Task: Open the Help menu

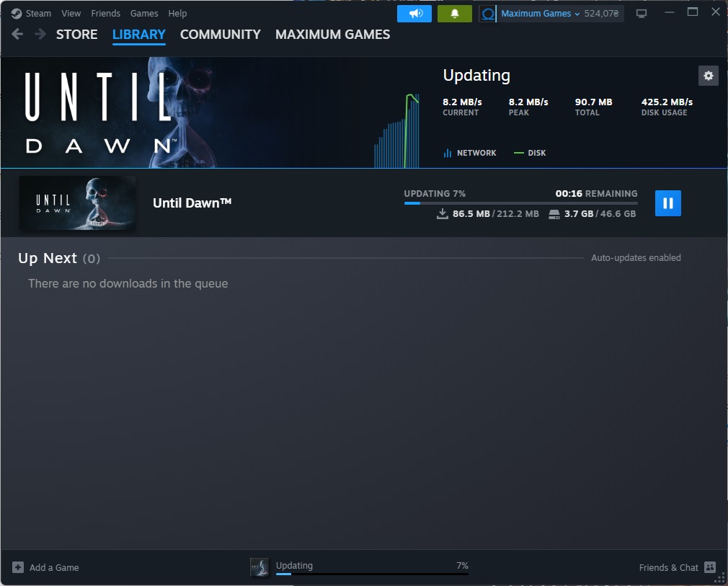Action: pos(177,14)
